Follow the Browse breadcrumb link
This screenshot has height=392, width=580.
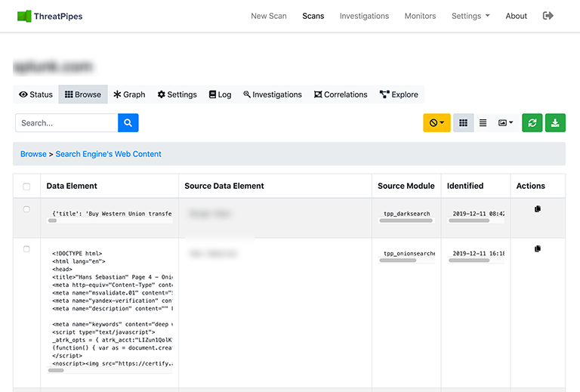(33, 154)
